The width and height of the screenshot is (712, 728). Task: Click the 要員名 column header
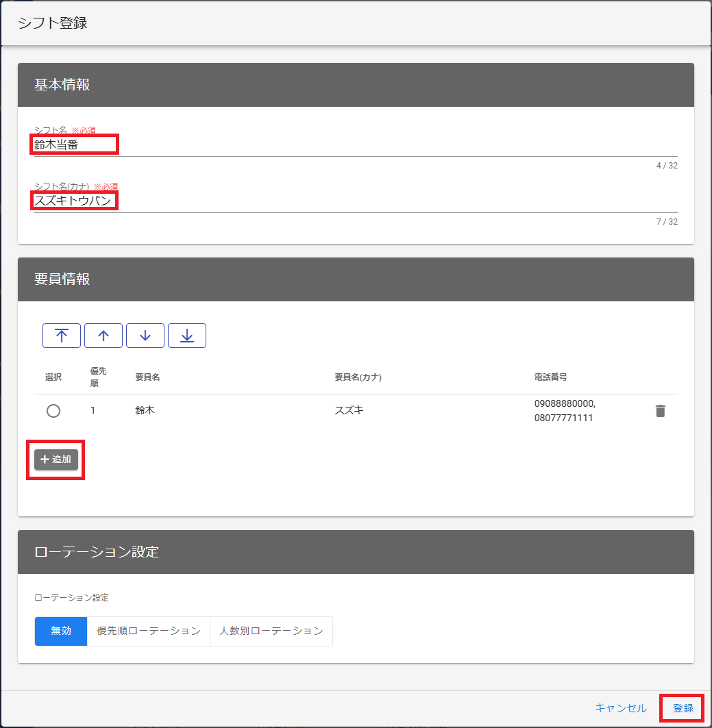click(147, 377)
